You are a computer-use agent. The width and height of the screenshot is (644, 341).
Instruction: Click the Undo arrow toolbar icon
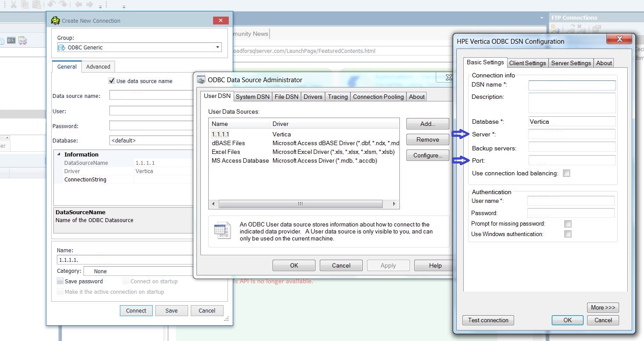[52, 4]
